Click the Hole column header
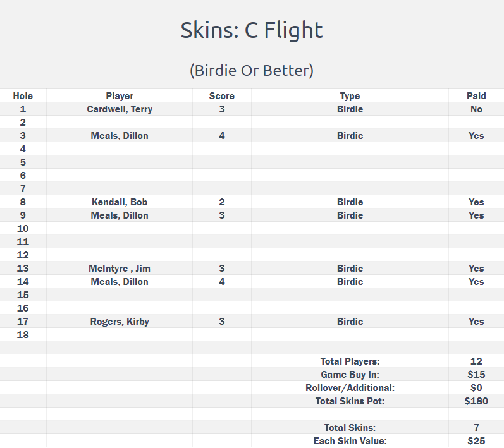The height and width of the screenshot is (448, 504). pos(23,95)
